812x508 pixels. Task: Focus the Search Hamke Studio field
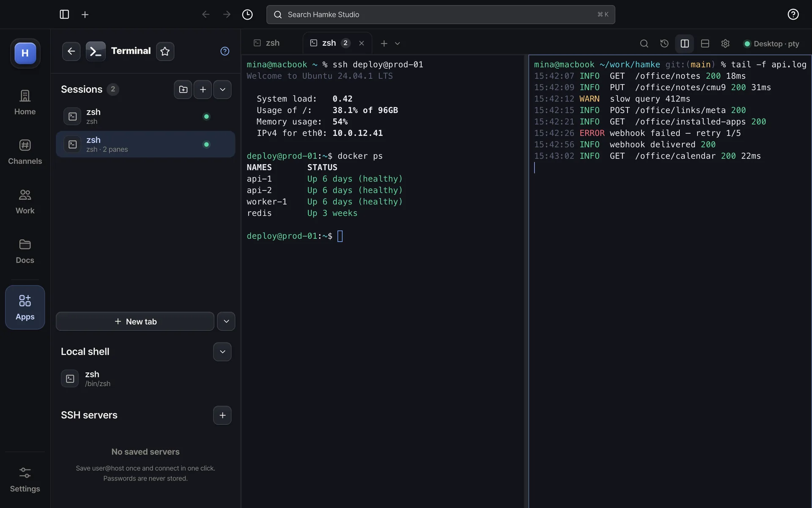(441, 14)
